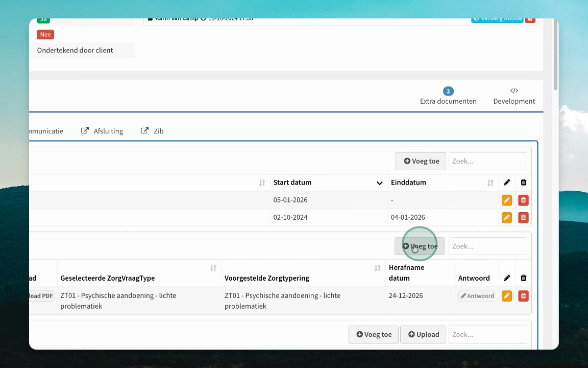Viewport: 588px width, 368px height.
Task: Delete the row with start date 02-10-2024
Action: pyautogui.click(x=524, y=217)
